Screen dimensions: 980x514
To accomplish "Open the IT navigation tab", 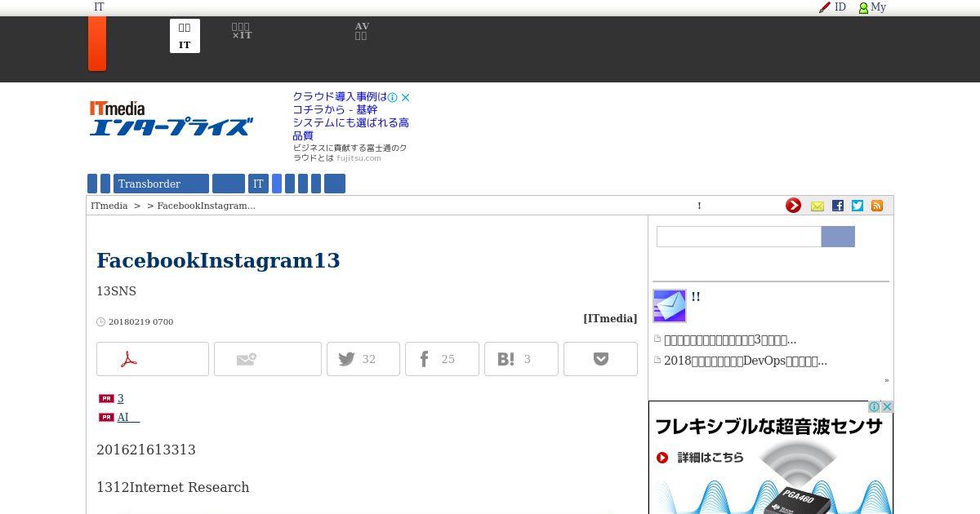I will (x=258, y=184).
